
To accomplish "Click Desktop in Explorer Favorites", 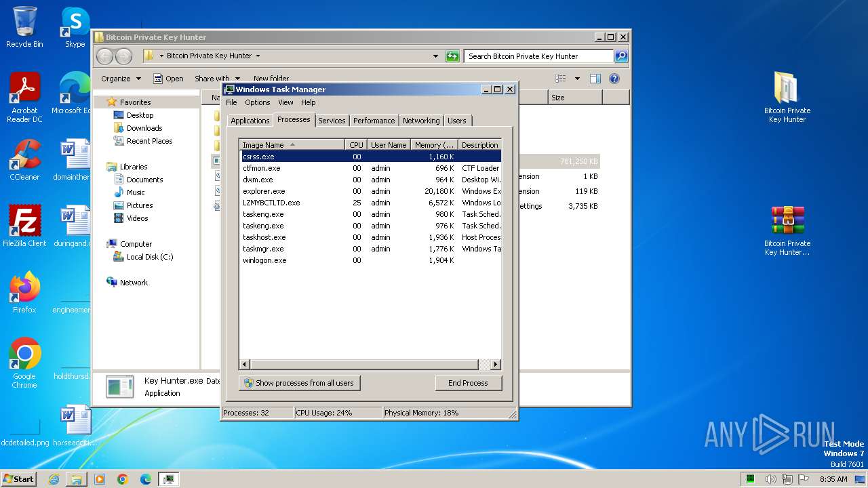I will click(x=140, y=115).
